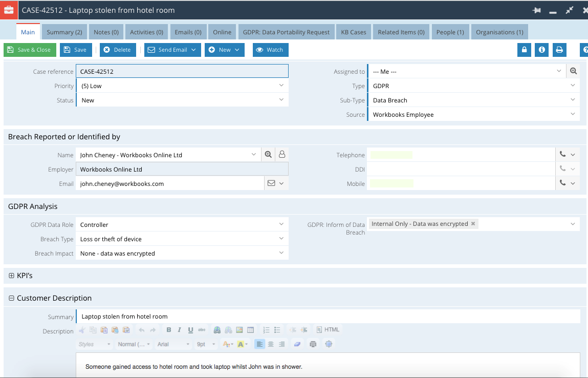Paste from Word in Description editor
588x378 pixels.
point(126,330)
